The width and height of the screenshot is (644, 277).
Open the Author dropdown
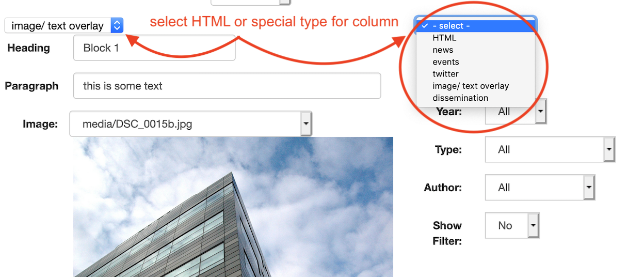click(540, 188)
